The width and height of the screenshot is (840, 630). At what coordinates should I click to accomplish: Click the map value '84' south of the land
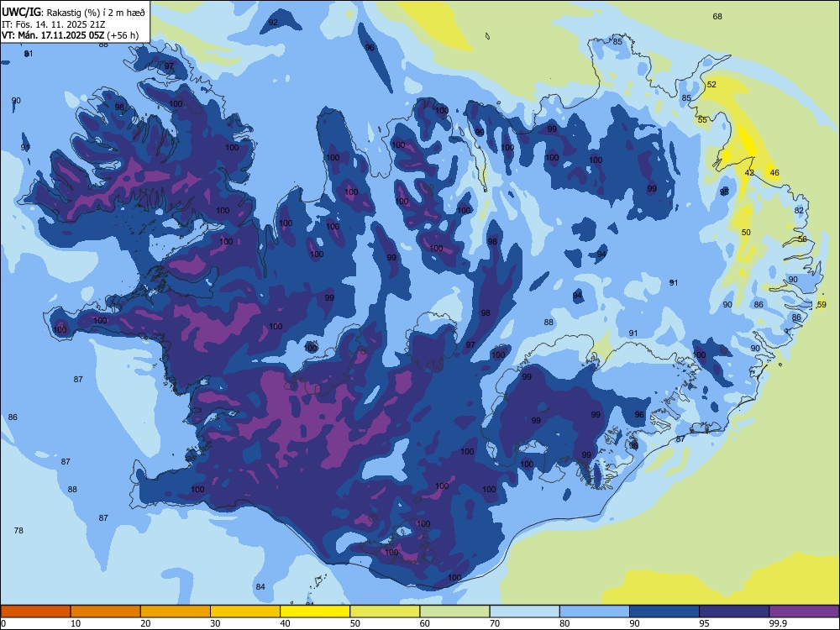click(x=260, y=586)
